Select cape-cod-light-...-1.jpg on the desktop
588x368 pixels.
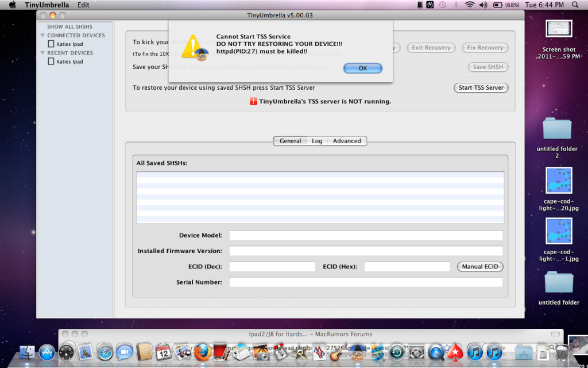click(x=559, y=239)
